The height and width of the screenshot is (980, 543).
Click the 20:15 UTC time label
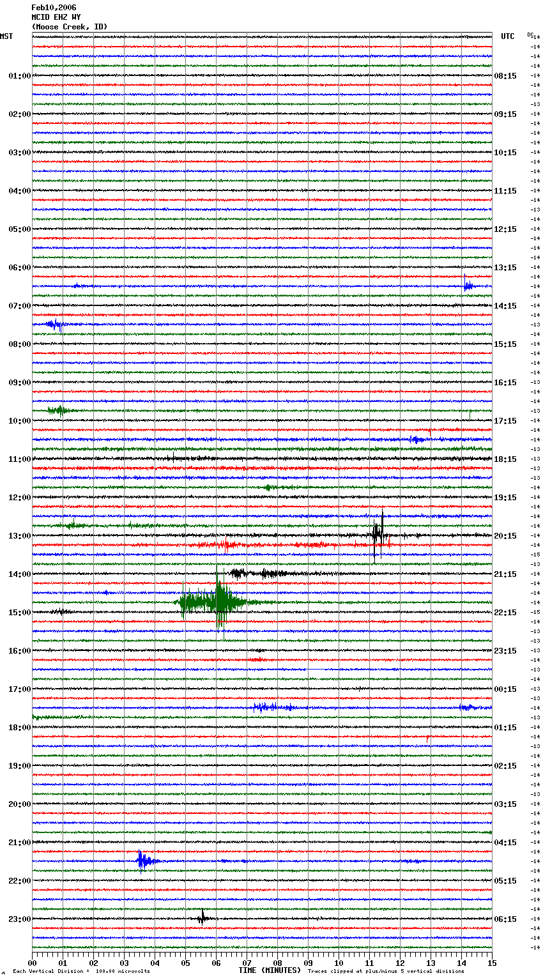[505, 536]
